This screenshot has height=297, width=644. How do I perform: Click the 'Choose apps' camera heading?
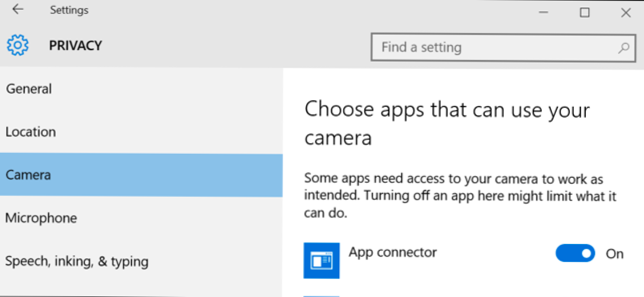click(x=447, y=123)
